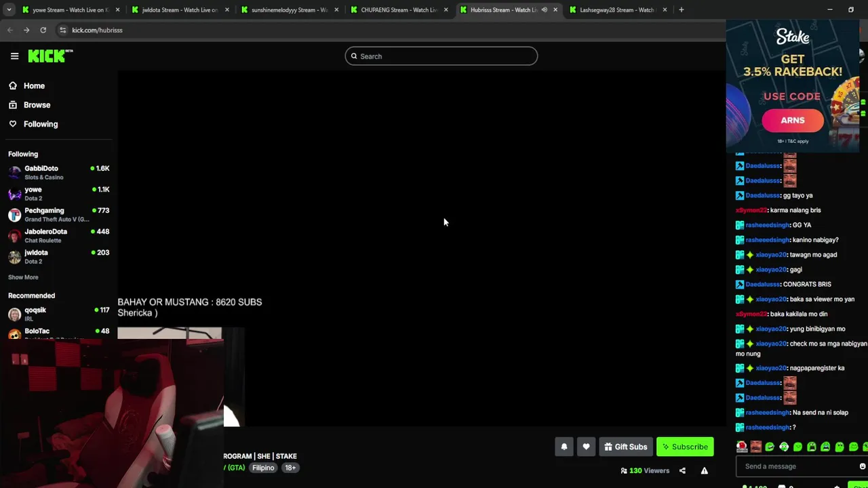Open the jwldota channel in the sidebar

tap(58, 256)
